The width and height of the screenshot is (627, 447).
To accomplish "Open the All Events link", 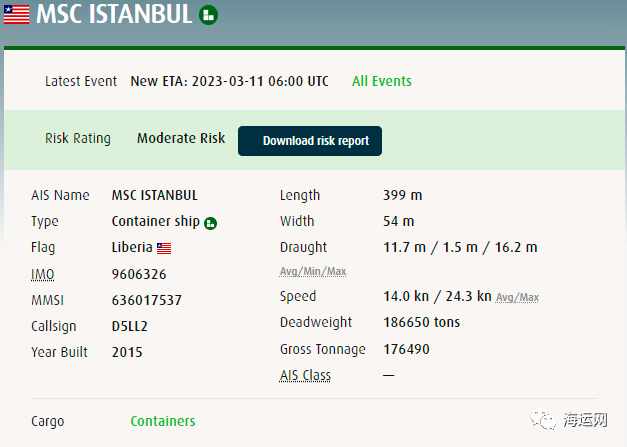I will coord(382,81).
